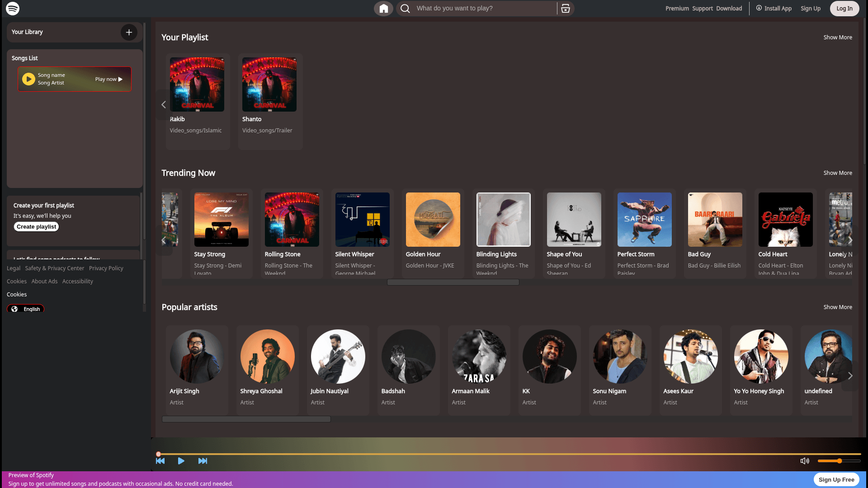Add to library with plus icon
Viewport: 868px width, 488px height.
[x=129, y=32]
